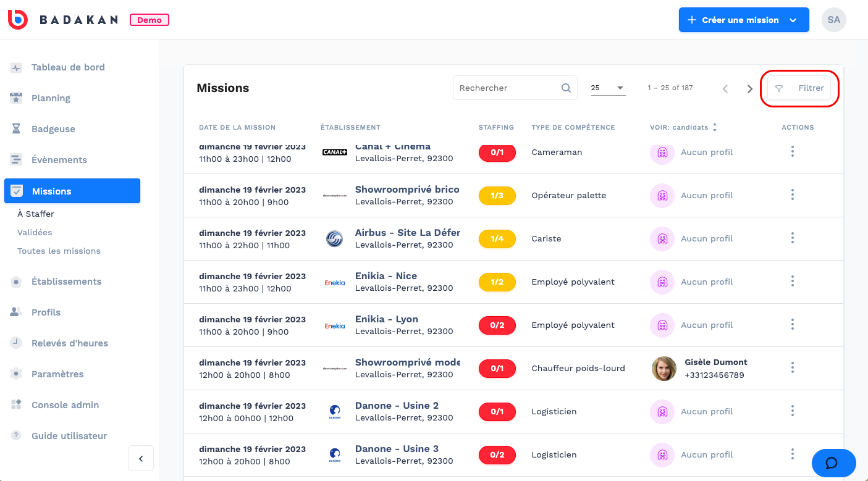868x481 pixels.
Task: Show Toutes les missions
Action: (59, 251)
